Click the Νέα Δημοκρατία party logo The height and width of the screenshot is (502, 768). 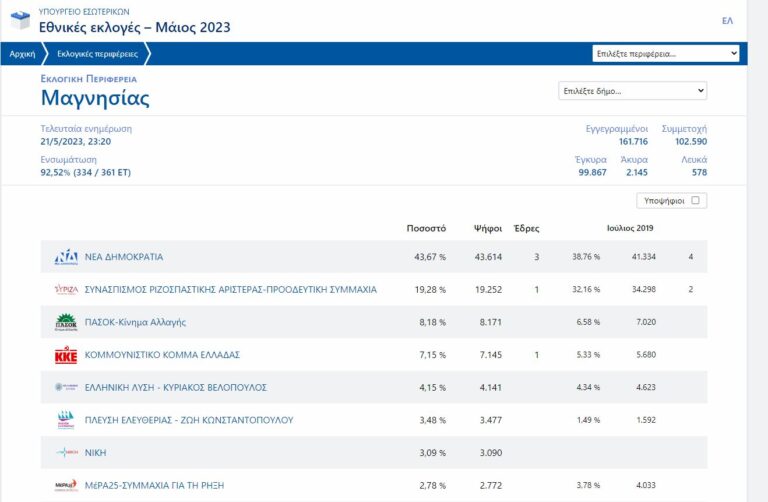tap(65, 257)
